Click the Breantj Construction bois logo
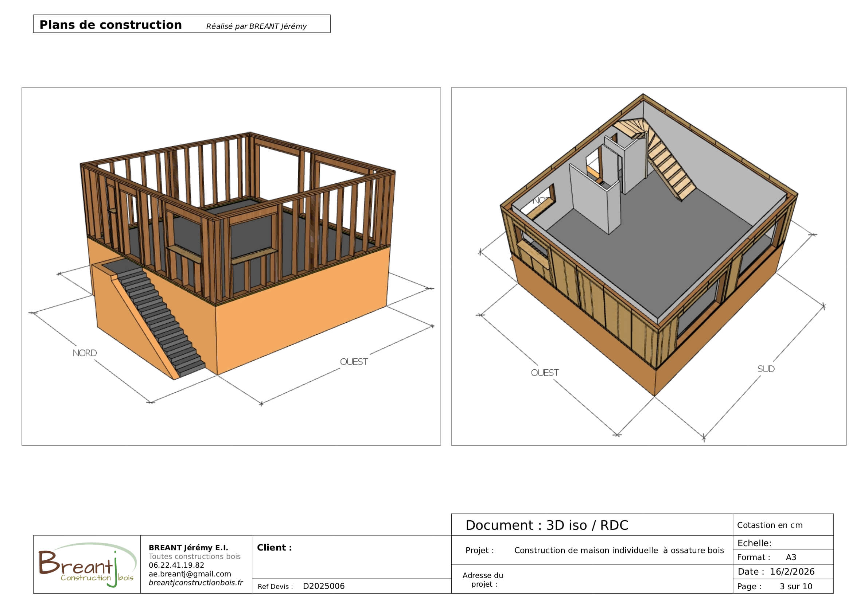 tap(87, 565)
